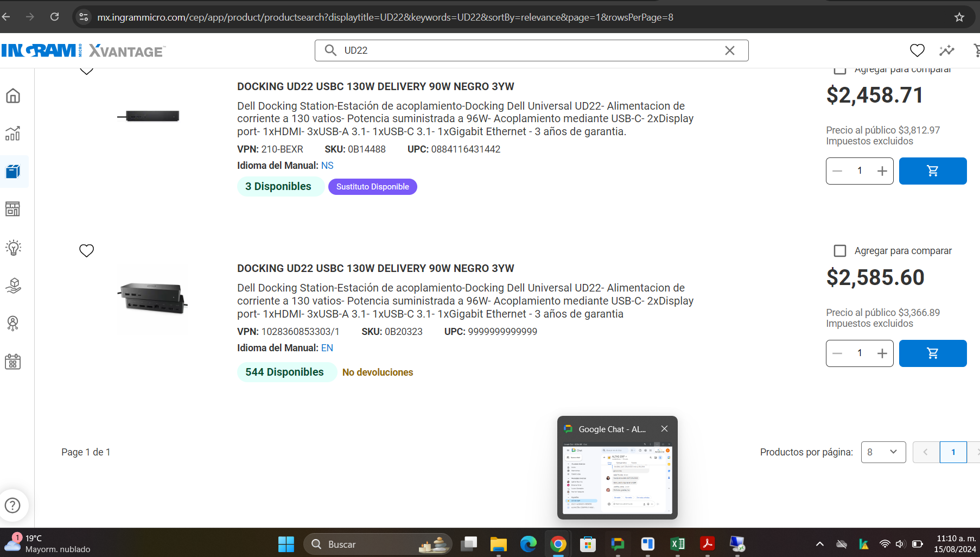980x557 pixels.
Task: Show hidden tray icons chevron
Action: pos(820,544)
